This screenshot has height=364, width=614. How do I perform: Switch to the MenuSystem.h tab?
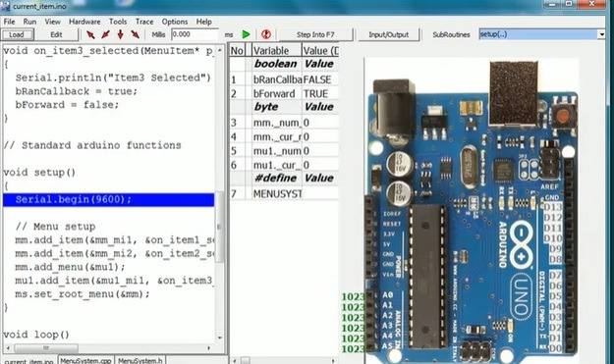pos(140,360)
